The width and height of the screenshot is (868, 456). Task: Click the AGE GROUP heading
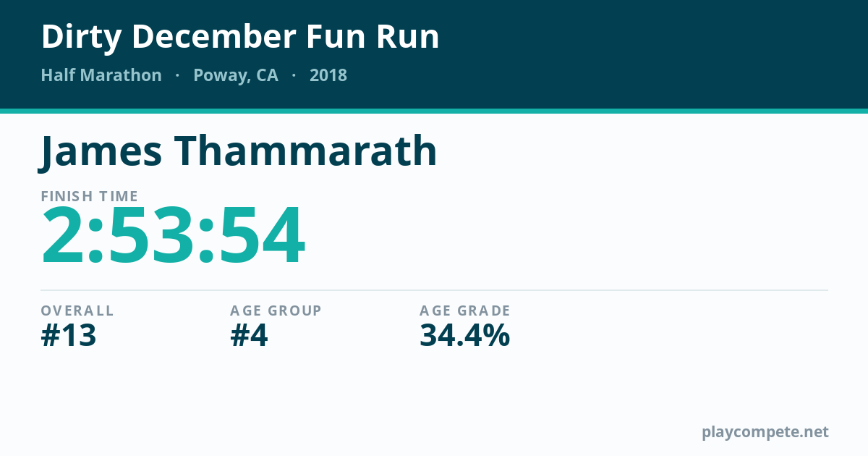click(x=276, y=311)
